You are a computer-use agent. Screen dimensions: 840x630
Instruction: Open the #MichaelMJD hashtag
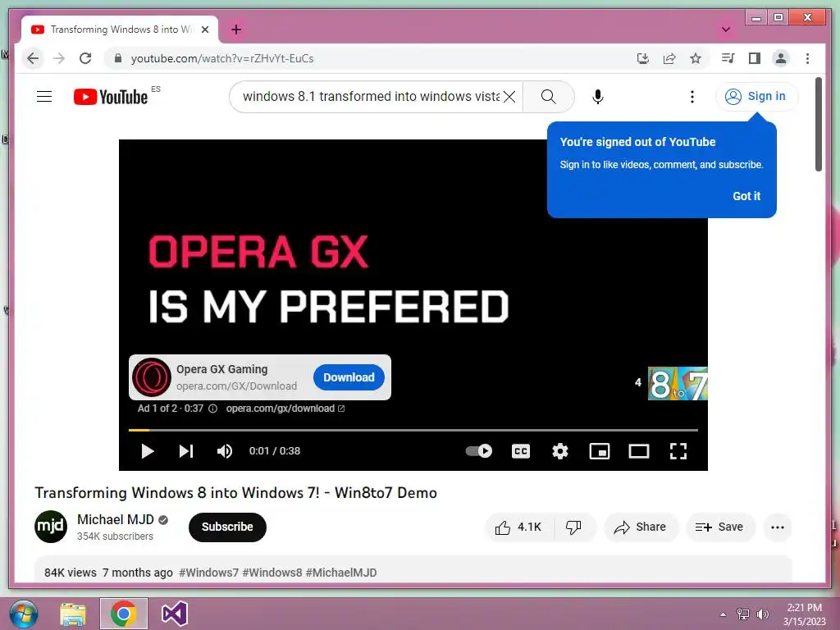pyautogui.click(x=341, y=573)
